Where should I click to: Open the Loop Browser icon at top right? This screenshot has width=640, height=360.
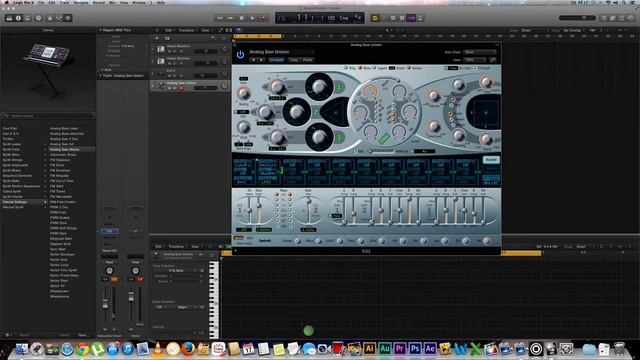pyautogui.click(x=621, y=18)
